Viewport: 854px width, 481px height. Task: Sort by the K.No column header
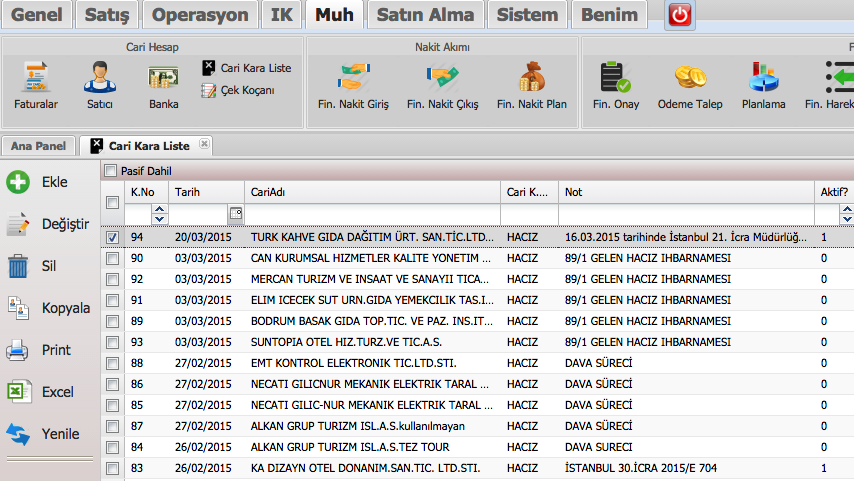click(147, 192)
